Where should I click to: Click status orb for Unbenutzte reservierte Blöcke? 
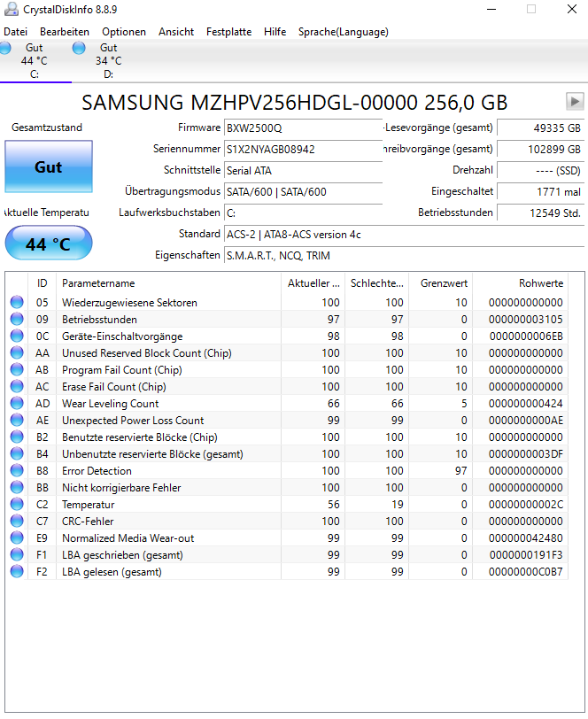point(17,453)
